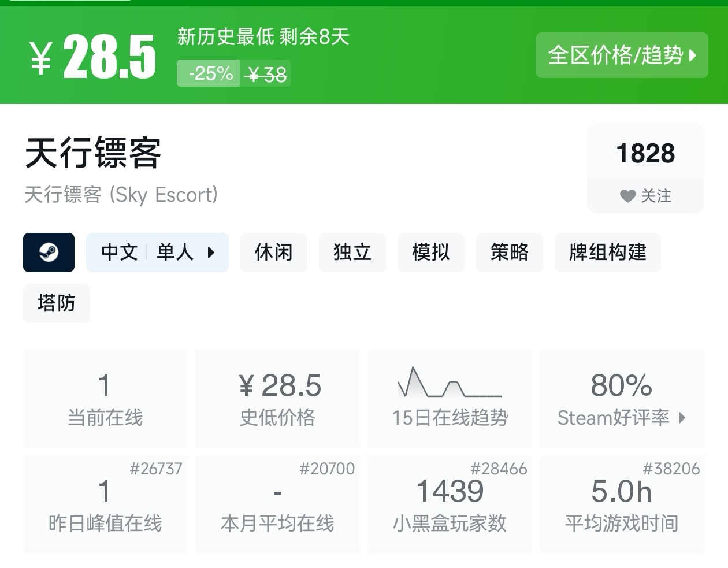728x568 pixels.
Task: Open the 史低价格 ¥28.5 stat card
Action: click(277, 399)
